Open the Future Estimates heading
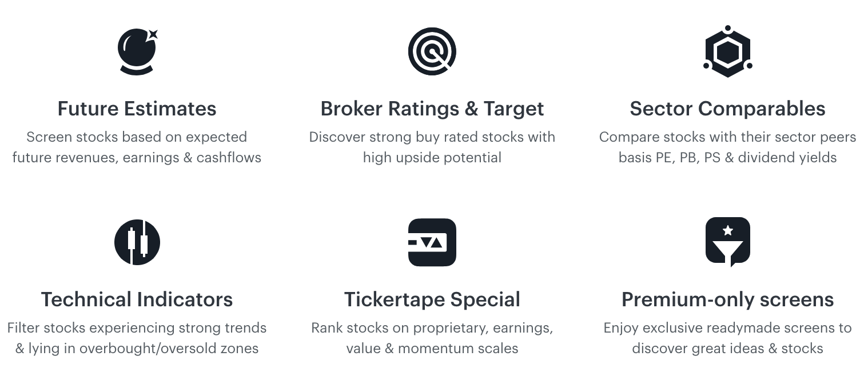Image resolution: width=868 pixels, height=376 pixels. (x=137, y=109)
